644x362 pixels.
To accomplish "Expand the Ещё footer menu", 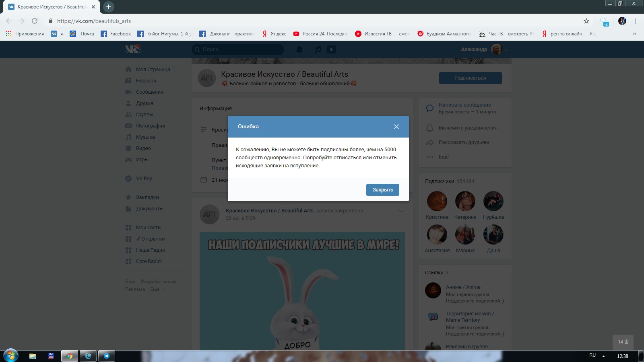I will (157, 289).
